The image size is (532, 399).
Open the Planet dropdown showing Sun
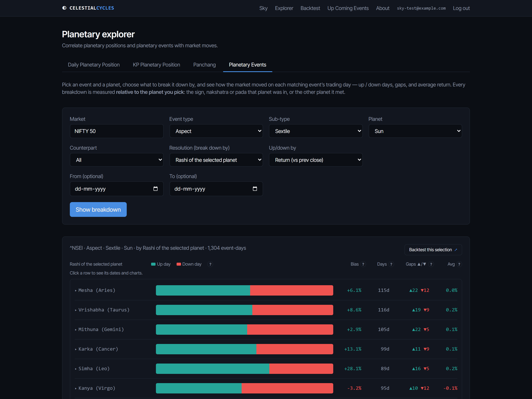(415, 131)
